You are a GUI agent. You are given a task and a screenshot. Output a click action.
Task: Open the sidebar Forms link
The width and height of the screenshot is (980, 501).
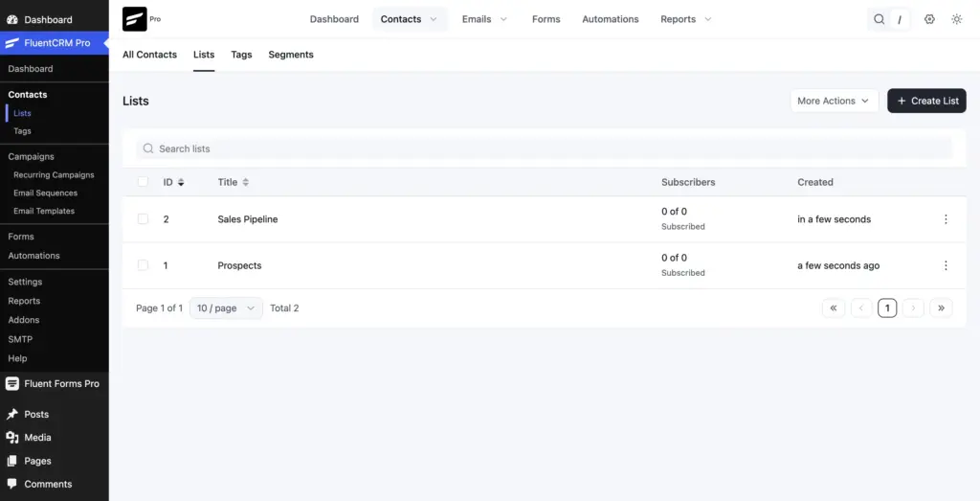21,237
